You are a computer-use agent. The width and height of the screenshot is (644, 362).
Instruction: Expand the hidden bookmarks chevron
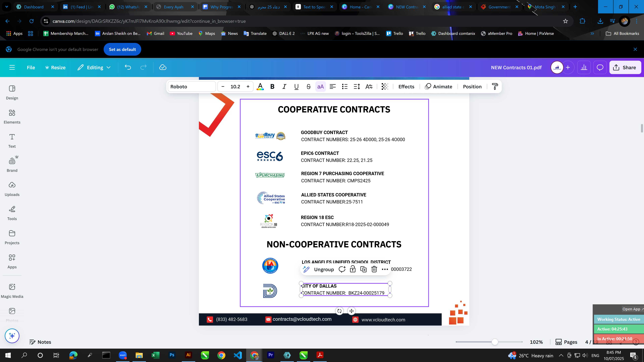(x=592, y=34)
